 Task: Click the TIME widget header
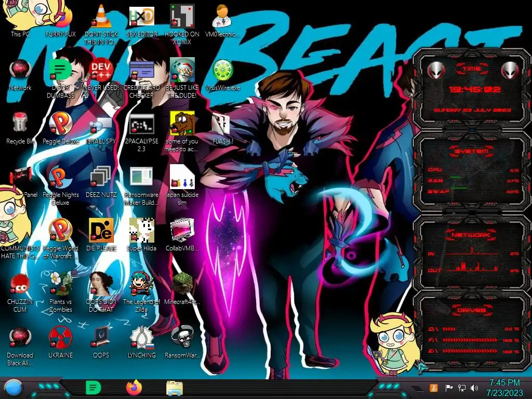coord(472,69)
